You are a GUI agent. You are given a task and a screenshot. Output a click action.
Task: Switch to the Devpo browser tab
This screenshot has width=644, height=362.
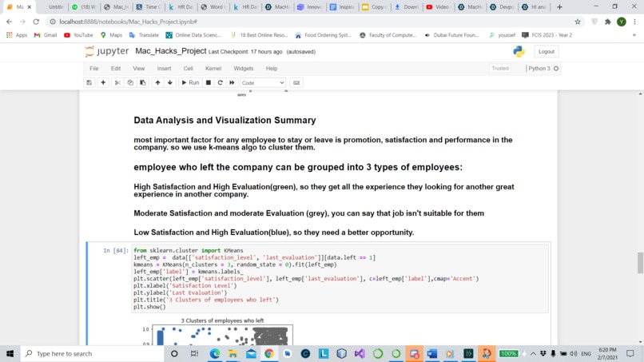[502, 7]
